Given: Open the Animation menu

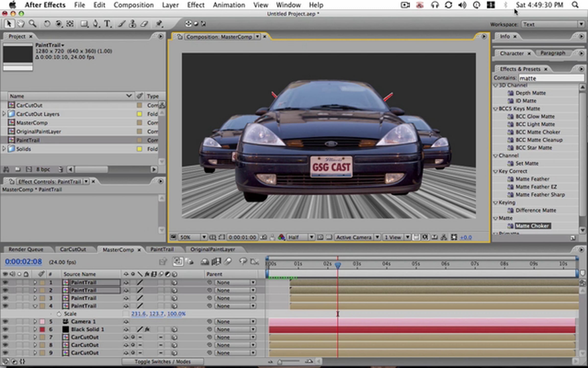Looking at the screenshot, I should pyautogui.click(x=229, y=5).
